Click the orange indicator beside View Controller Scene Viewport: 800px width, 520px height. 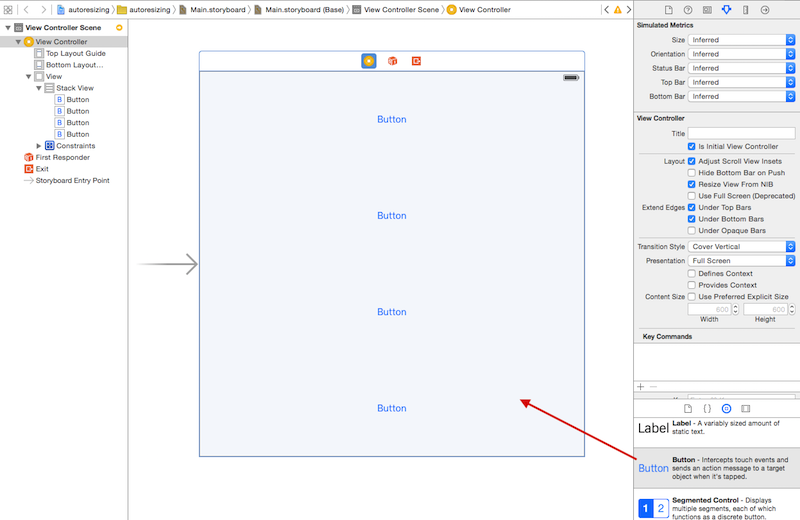point(119,28)
